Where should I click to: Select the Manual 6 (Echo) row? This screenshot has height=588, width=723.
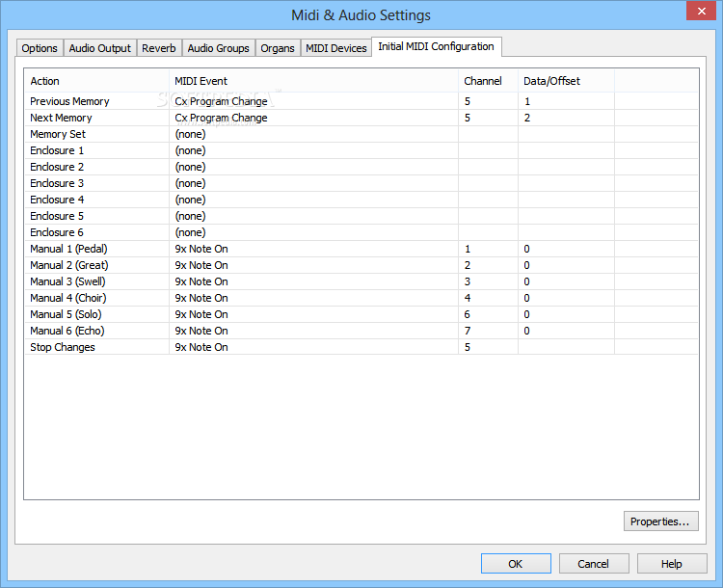pos(361,331)
